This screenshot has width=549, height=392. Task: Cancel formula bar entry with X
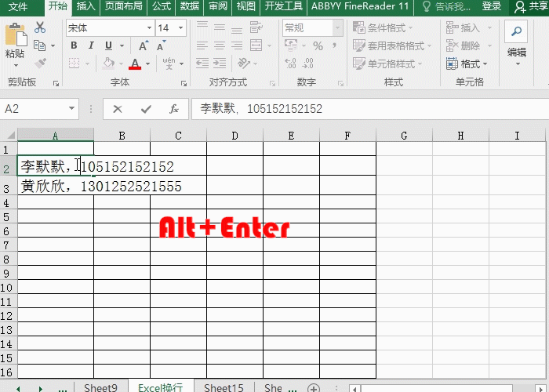[118, 109]
